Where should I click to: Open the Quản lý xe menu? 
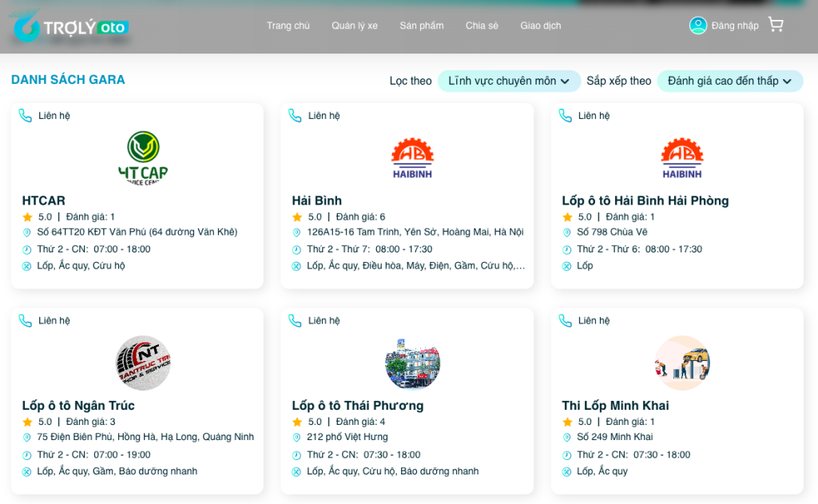355,26
